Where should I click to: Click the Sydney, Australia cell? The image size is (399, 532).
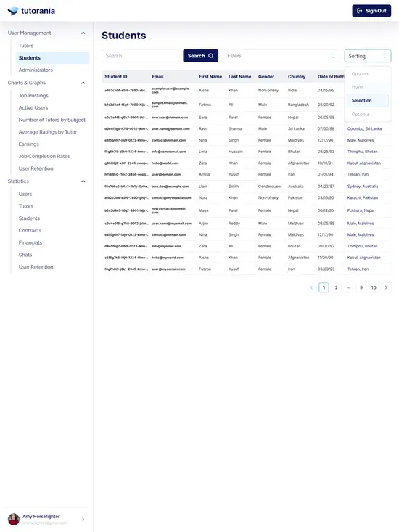tap(363, 187)
